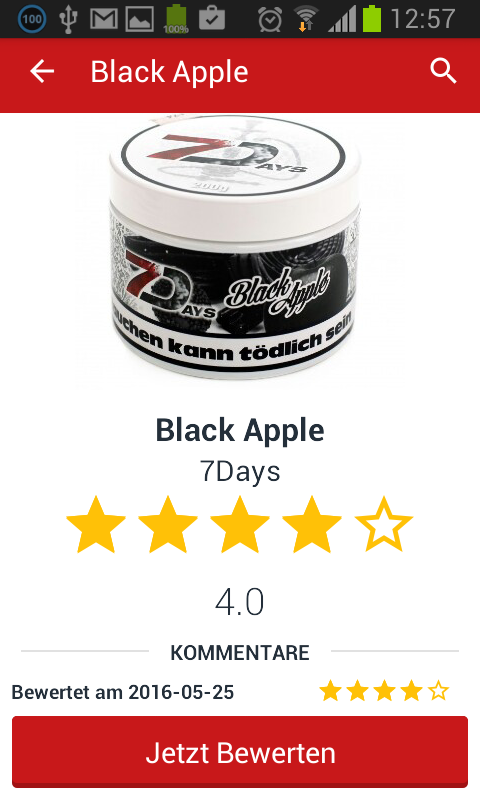Tap the KOMMENTARE section header
Screen dimensions: 480x800
point(240,653)
